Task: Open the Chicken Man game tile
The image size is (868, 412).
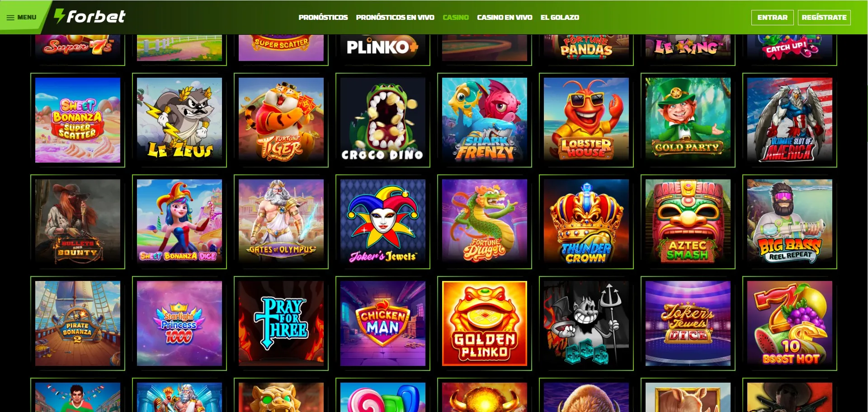Action: click(383, 323)
